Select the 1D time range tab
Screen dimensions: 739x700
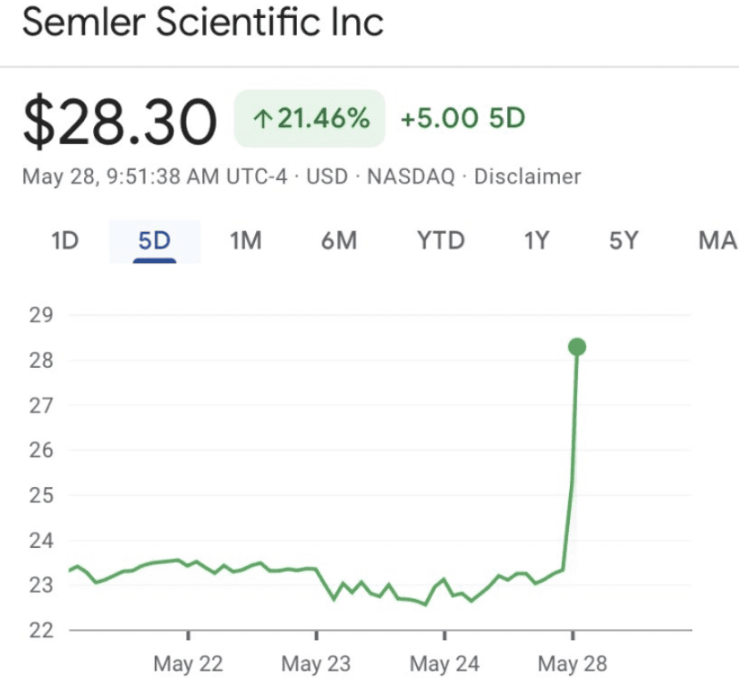pyautogui.click(x=64, y=241)
